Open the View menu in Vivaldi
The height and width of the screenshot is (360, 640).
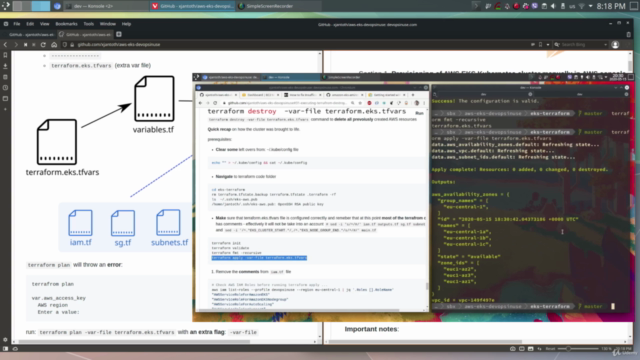click(x=44, y=24)
